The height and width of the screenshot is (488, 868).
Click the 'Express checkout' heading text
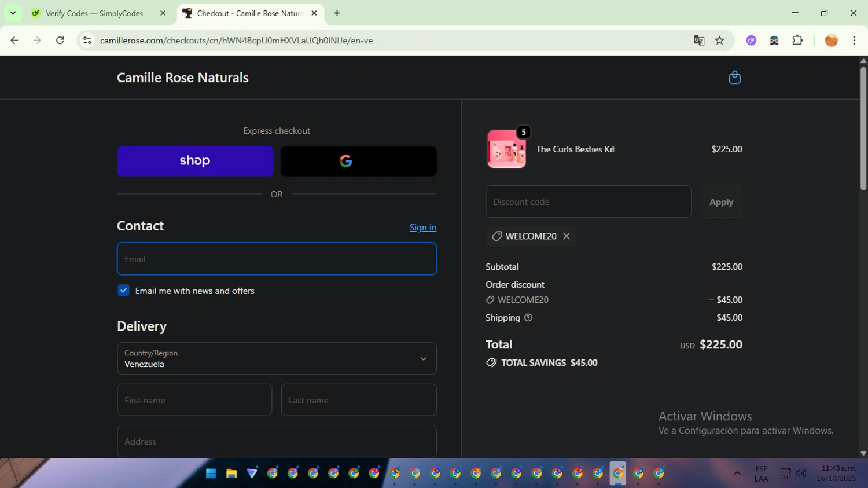(277, 131)
